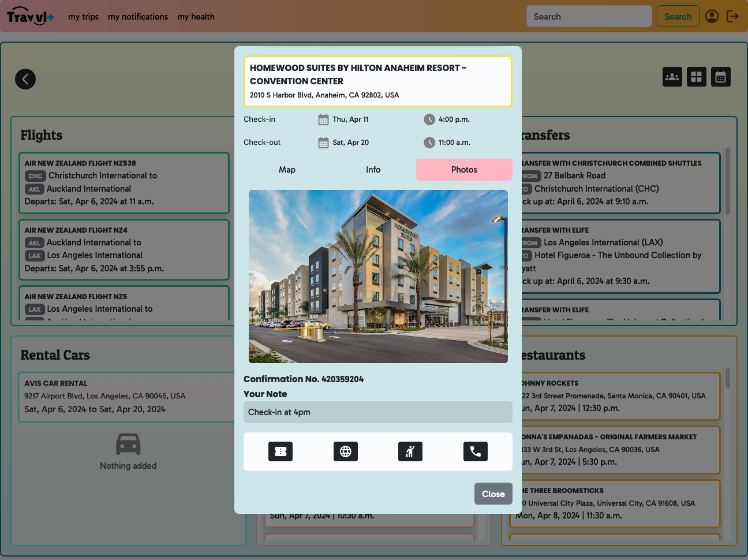The image size is (748, 560).
Task: Open the hotel website globe icon
Action: [346, 451]
